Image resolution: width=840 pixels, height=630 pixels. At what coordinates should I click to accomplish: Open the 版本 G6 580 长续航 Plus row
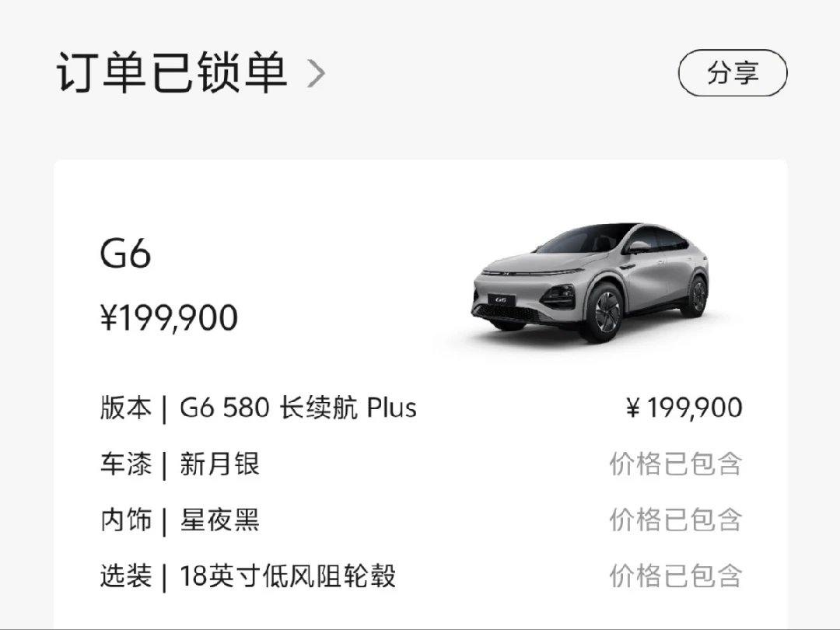(x=421, y=408)
